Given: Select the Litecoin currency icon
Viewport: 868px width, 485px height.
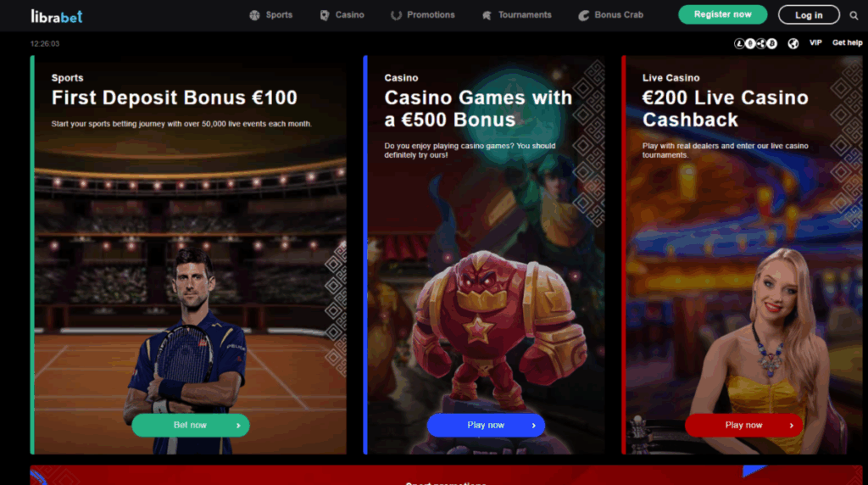Looking at the screenshot, I should tap(739, 44).
